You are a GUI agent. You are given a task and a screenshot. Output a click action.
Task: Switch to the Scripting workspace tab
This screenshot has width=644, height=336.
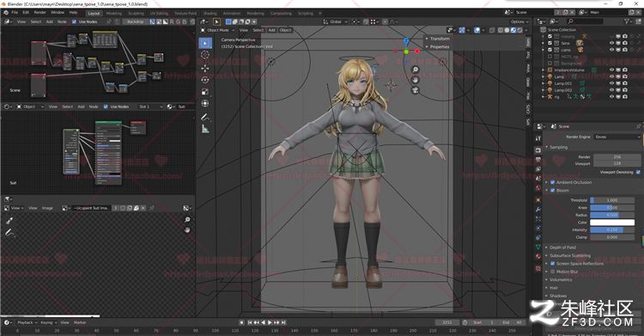[x=305, y=13]
